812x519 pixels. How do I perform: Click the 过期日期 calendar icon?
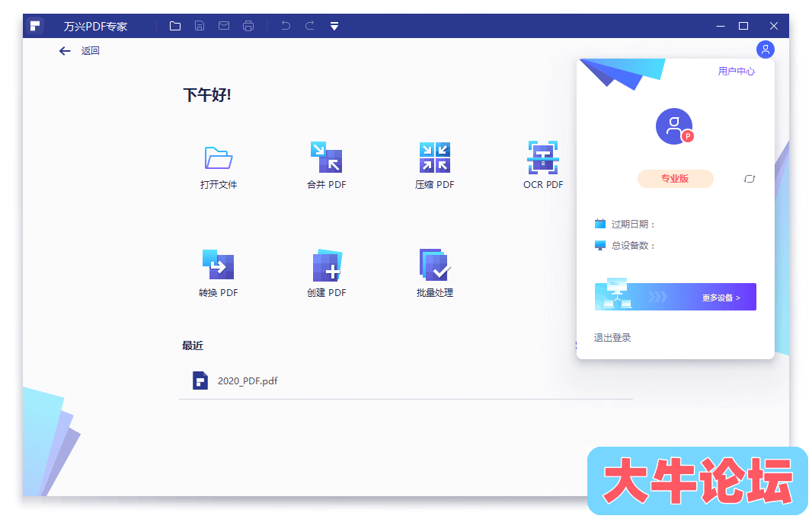coord(600,224)
